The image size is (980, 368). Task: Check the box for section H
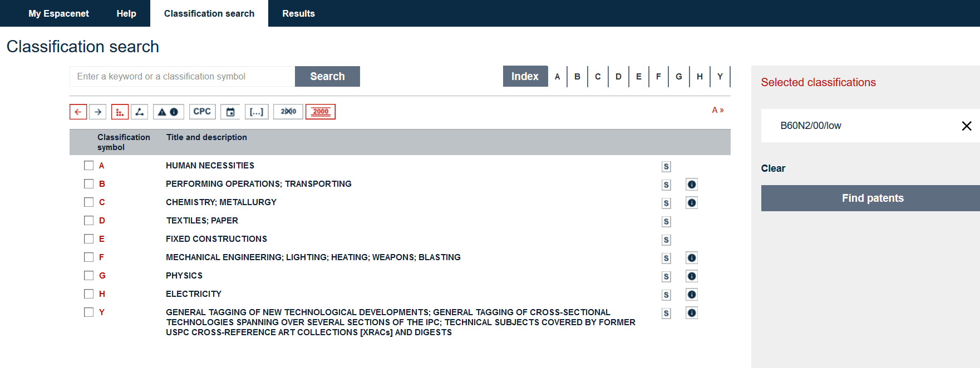[88, 294]
